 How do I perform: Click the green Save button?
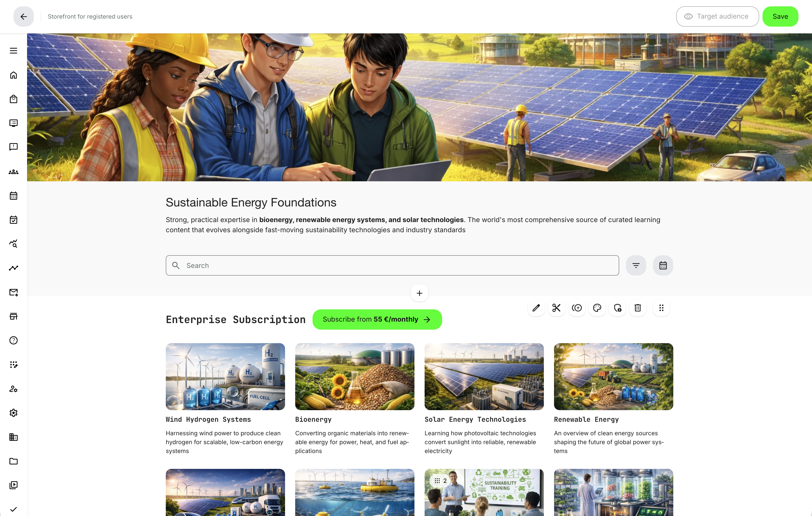(780, 16)
